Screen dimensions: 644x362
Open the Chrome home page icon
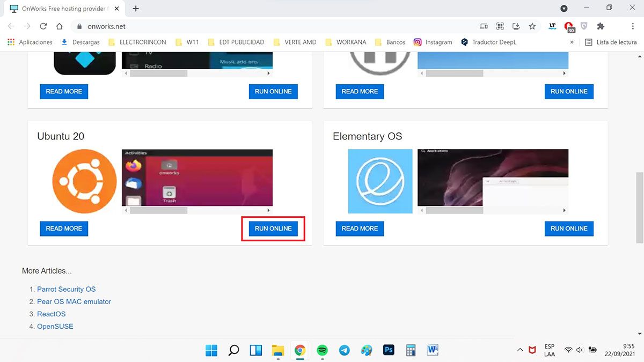click(x=60, y=26)
